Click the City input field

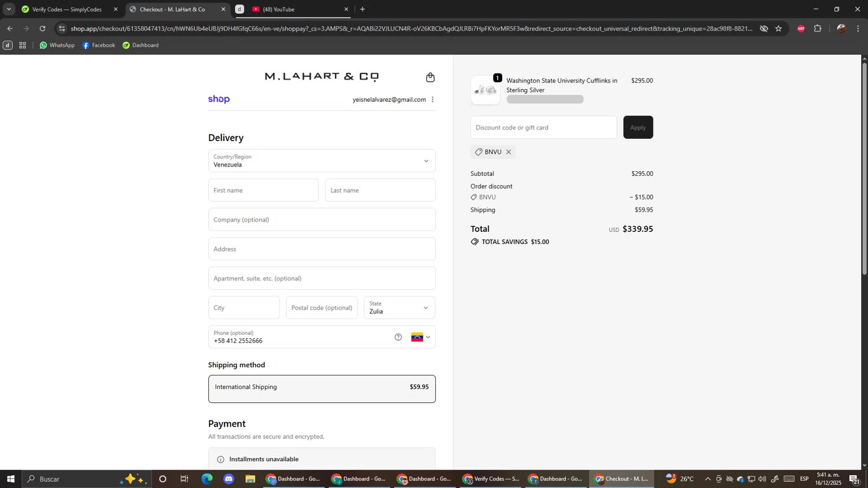pyautogui.click(x=244, y=308)
